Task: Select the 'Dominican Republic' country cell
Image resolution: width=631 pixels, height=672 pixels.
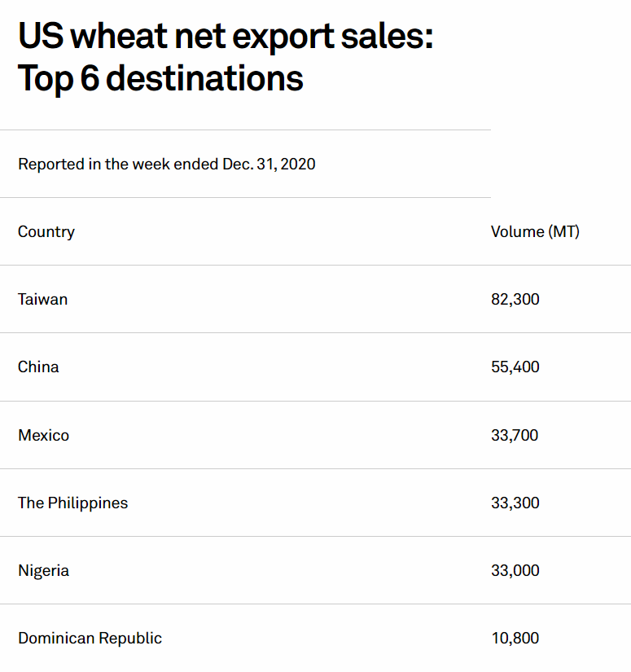Action: point(90,638)
